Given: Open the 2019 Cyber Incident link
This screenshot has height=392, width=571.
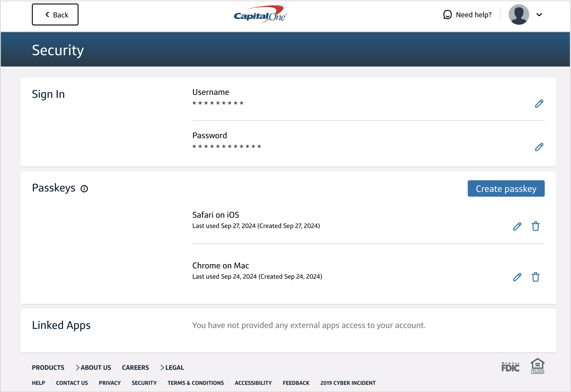Looking at the screenshot, I should coord(348,383).
